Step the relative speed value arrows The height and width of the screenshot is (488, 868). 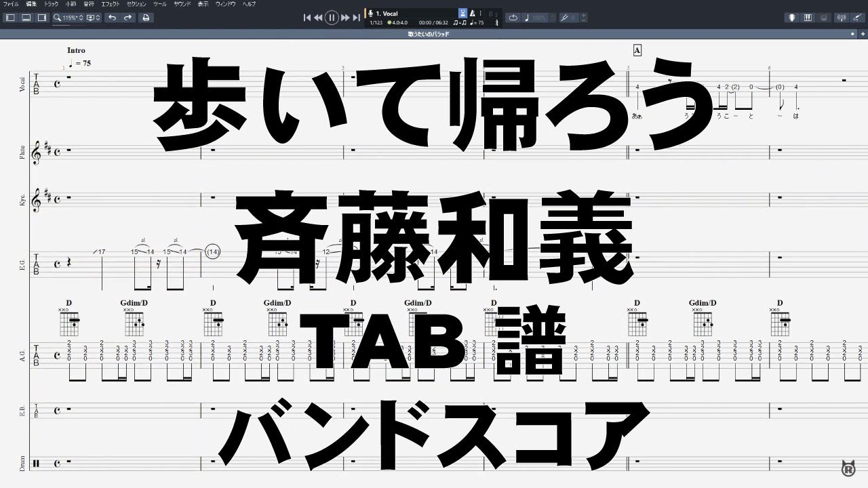(x=553, y=18)
